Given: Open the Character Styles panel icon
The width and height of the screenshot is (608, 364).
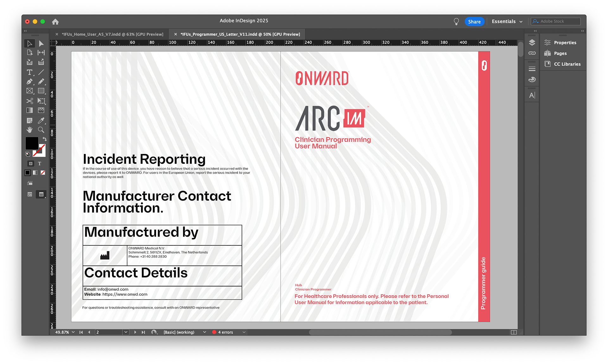Looking at the screenshot, I should point(532,95).
